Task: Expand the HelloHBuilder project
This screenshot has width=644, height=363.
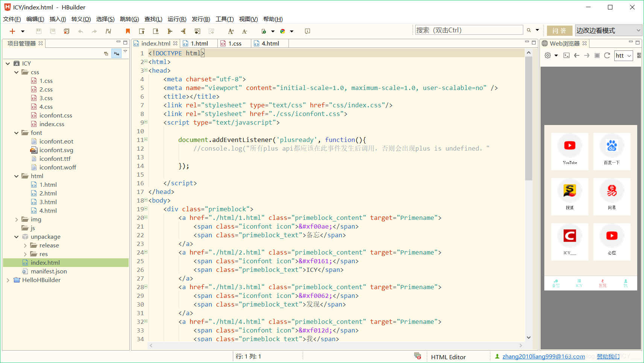Action: [8, 280]
